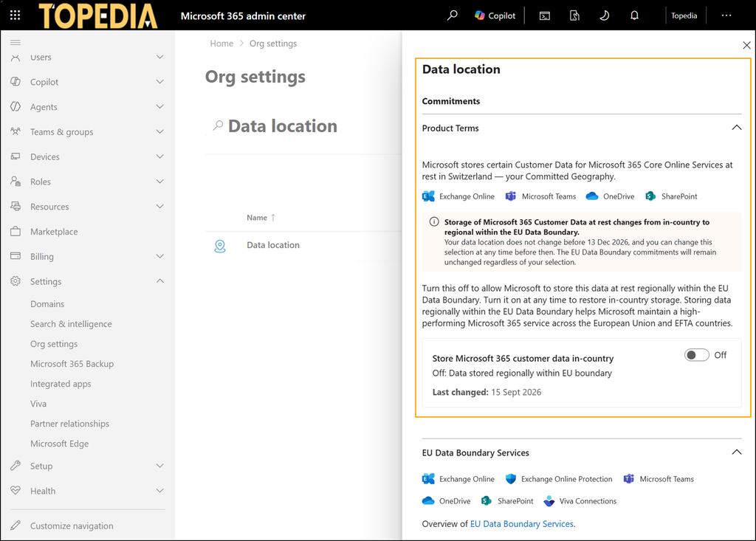Viewport: 756px width, 541px height.
Task: Collapse the Product Terms section
Action: coord(736,128)
